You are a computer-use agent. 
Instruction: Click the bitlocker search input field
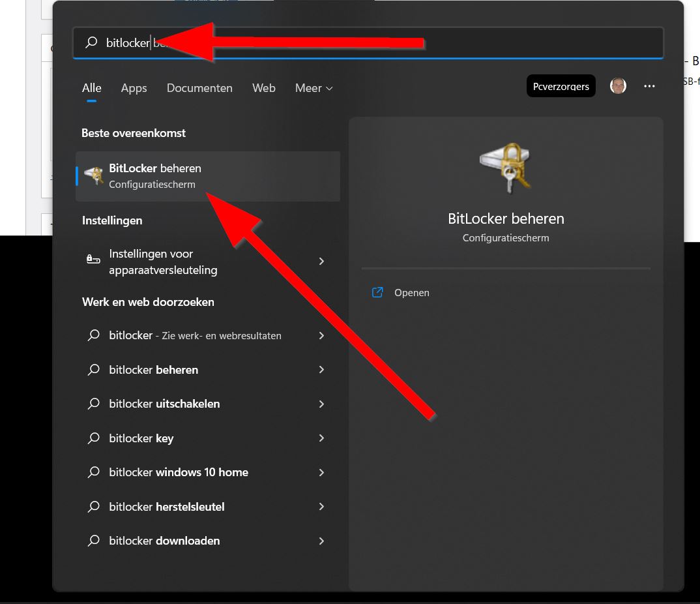pyautogui.click(x=368, y=43)
